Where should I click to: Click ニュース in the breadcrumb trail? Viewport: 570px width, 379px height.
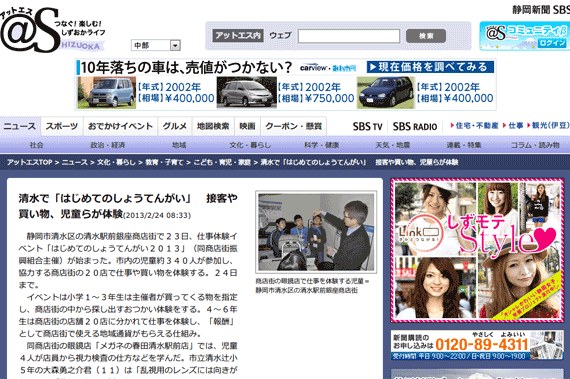[75, 162]
